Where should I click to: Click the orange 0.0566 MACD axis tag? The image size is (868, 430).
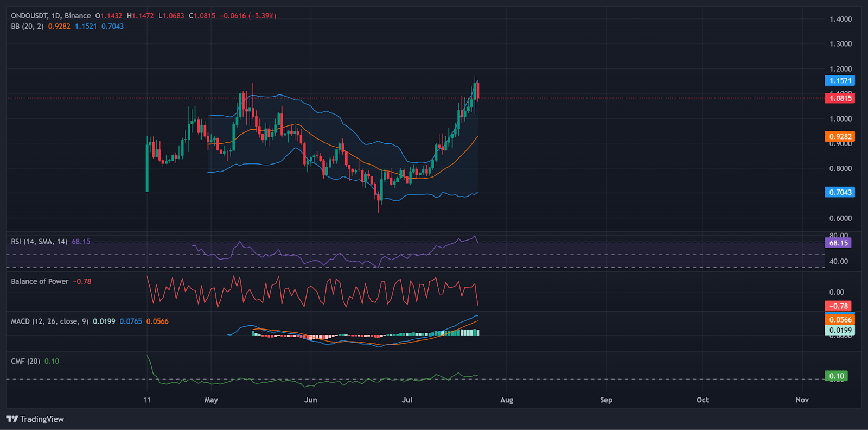pyautogui.click(x=840, y=320)
